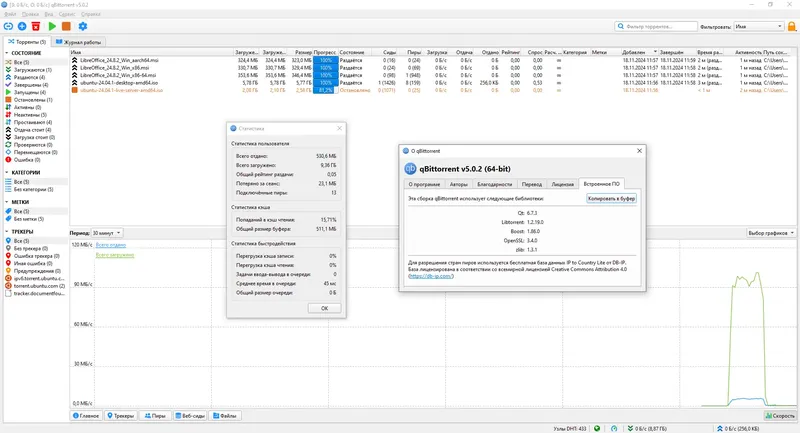Collapse the КАТЕГОРИИ section

[x=7, y=172]
